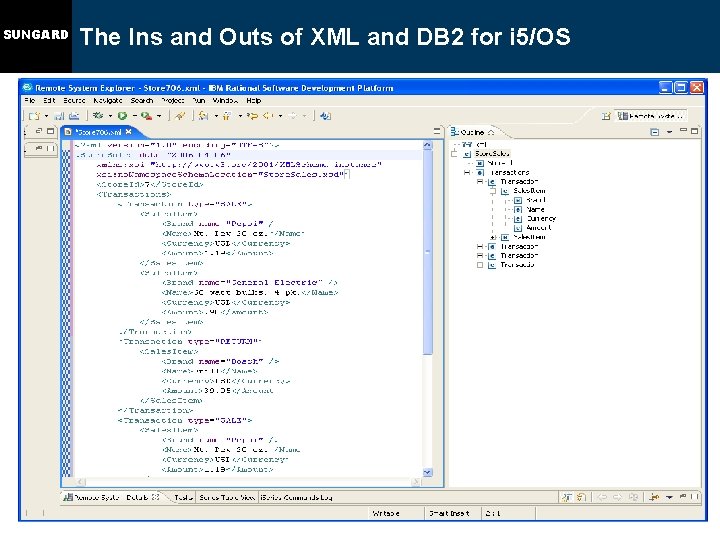
Task: Switch to the iSeries Table View tab
Action: [x=227, y=497]
